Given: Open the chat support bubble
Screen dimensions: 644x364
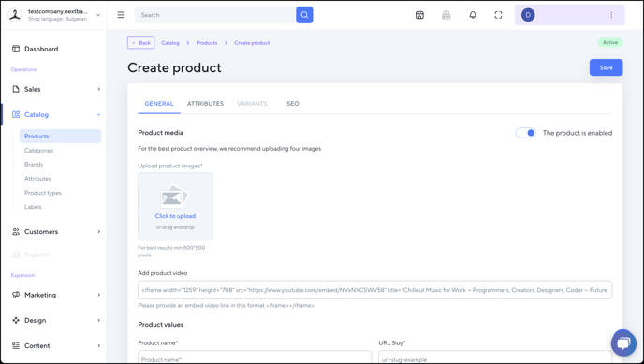Looking at the screenshot, I should tap(623, 342).
